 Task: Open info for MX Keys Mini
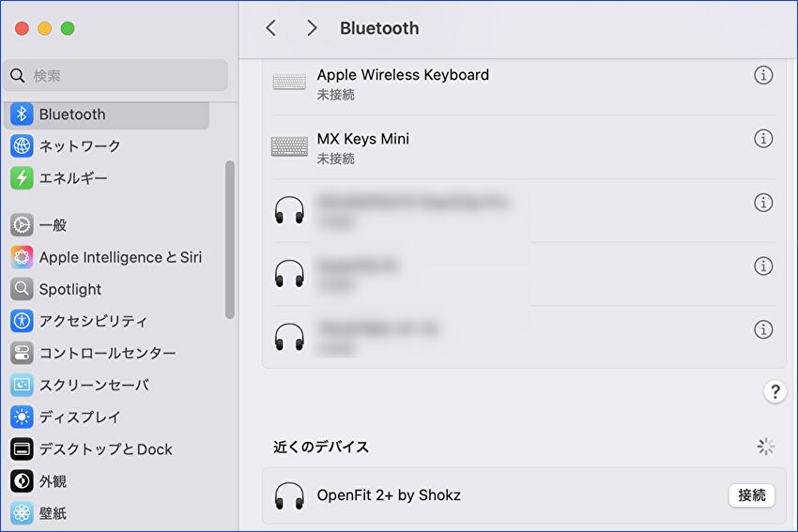[763, 139]
